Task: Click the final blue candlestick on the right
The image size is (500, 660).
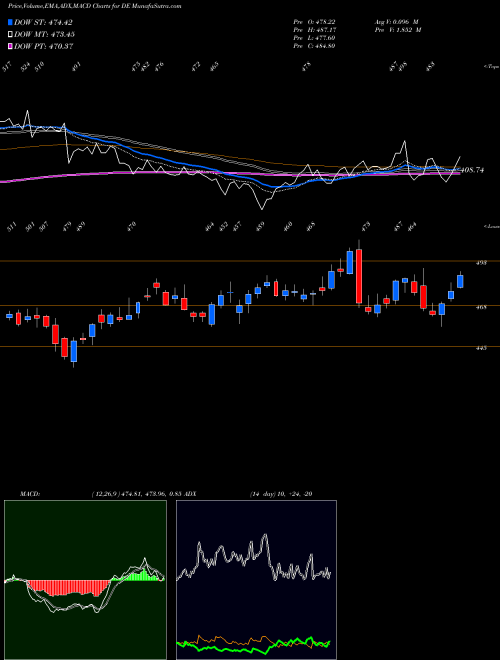Action: (x=460, y=281)
